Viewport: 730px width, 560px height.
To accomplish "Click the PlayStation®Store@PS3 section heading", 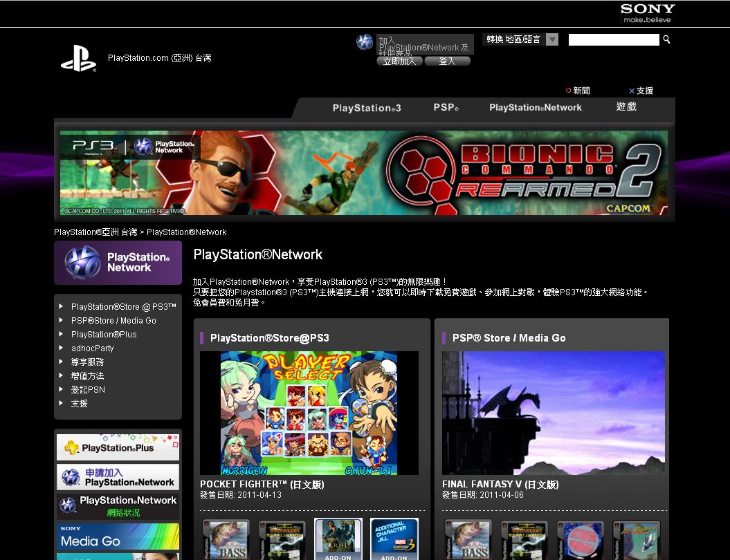I will [270, 338].
